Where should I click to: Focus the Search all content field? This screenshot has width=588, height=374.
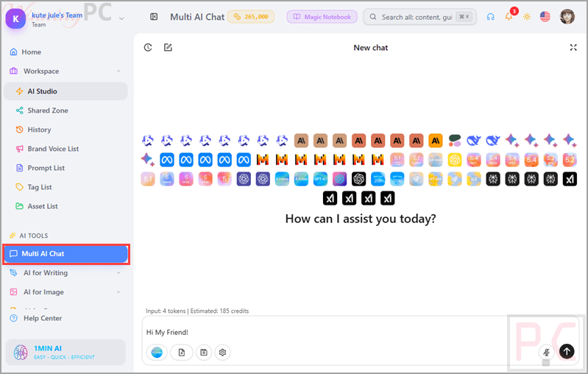(x=419, y=17)
